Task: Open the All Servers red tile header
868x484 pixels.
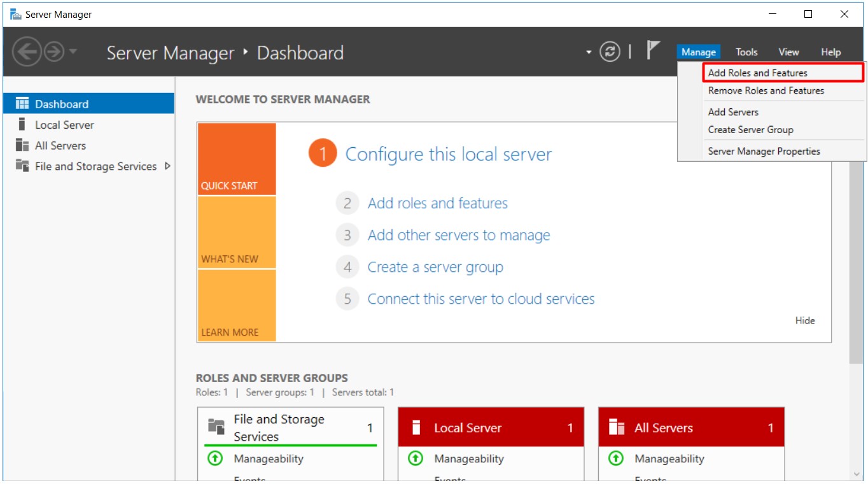Action: 692,427
